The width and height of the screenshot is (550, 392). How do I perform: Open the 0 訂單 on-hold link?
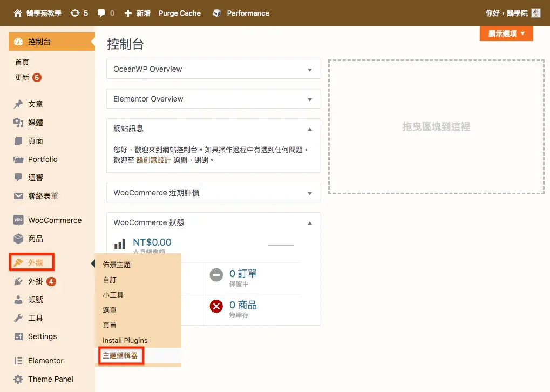click(243, 273)
